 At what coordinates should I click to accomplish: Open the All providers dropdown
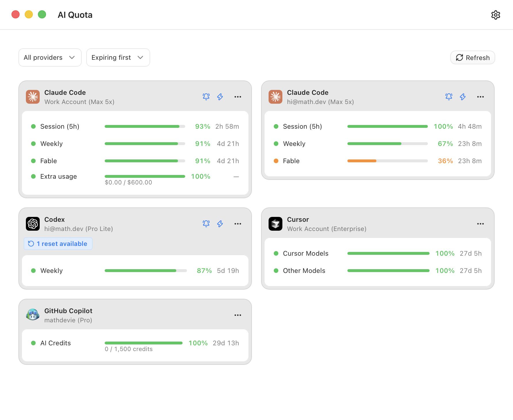click(50, 57)
